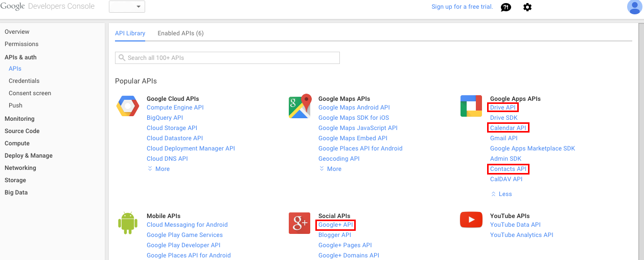Viewport: 644px width, 260px height.
Task: Open Google Apps Marketplace SDK link
Action: click(x=533, y=148)
